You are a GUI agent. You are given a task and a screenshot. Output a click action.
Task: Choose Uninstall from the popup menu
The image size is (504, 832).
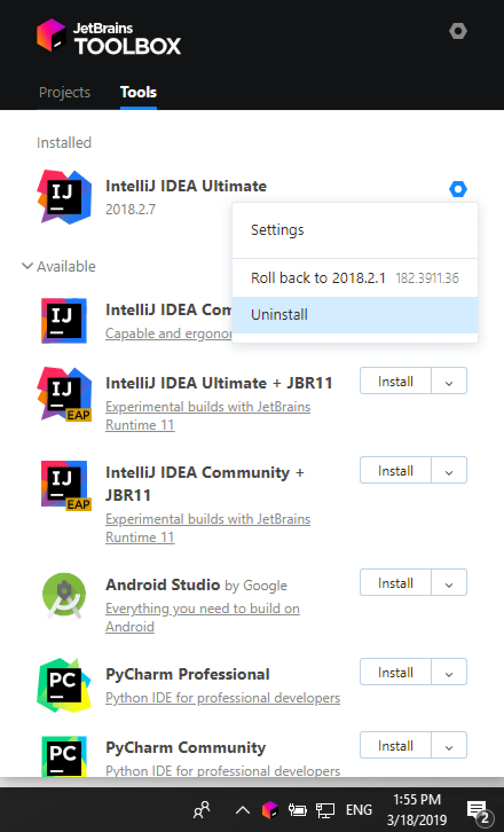[355, 315]
